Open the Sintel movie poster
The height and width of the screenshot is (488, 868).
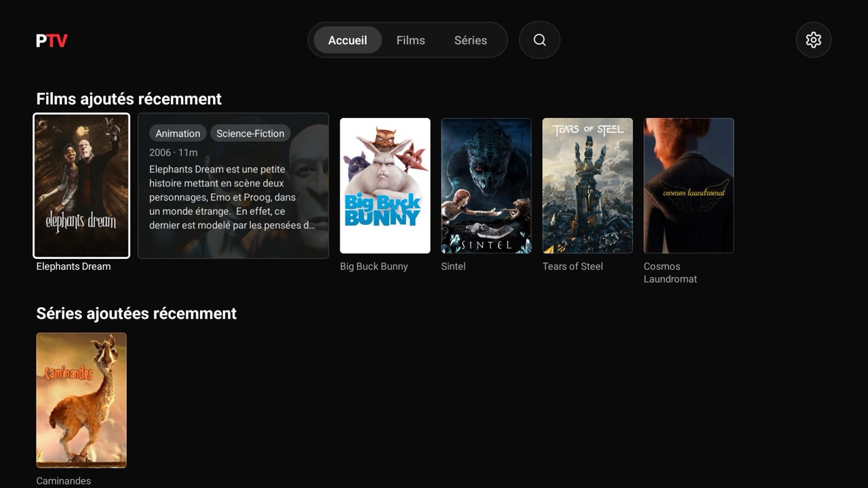pos(486,186)
